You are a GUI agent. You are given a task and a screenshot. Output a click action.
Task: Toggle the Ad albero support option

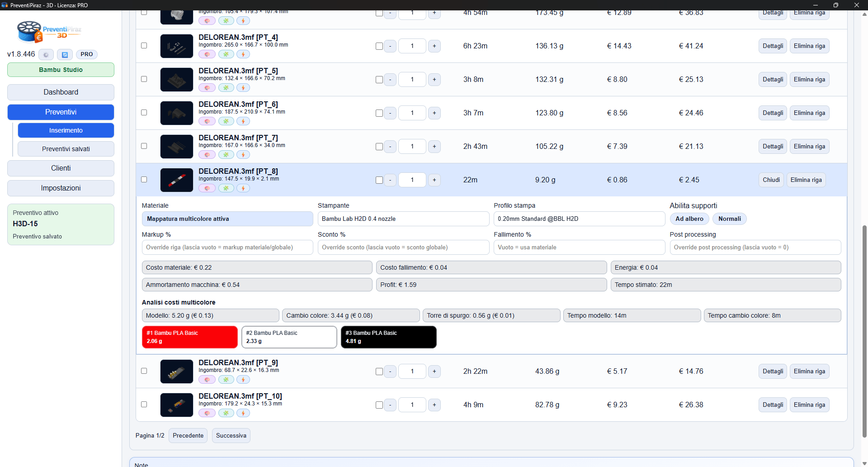pyautogui.click(x=689, y=219)
